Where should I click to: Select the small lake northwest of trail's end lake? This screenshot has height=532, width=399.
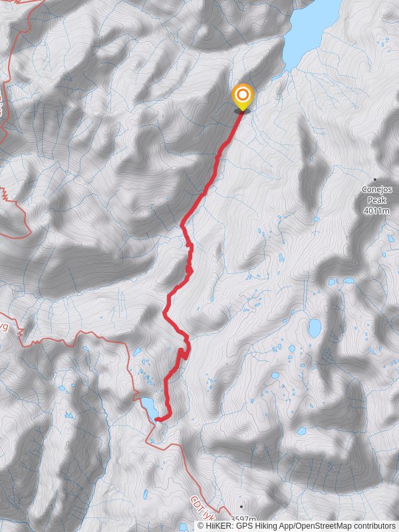pos(138,352)
